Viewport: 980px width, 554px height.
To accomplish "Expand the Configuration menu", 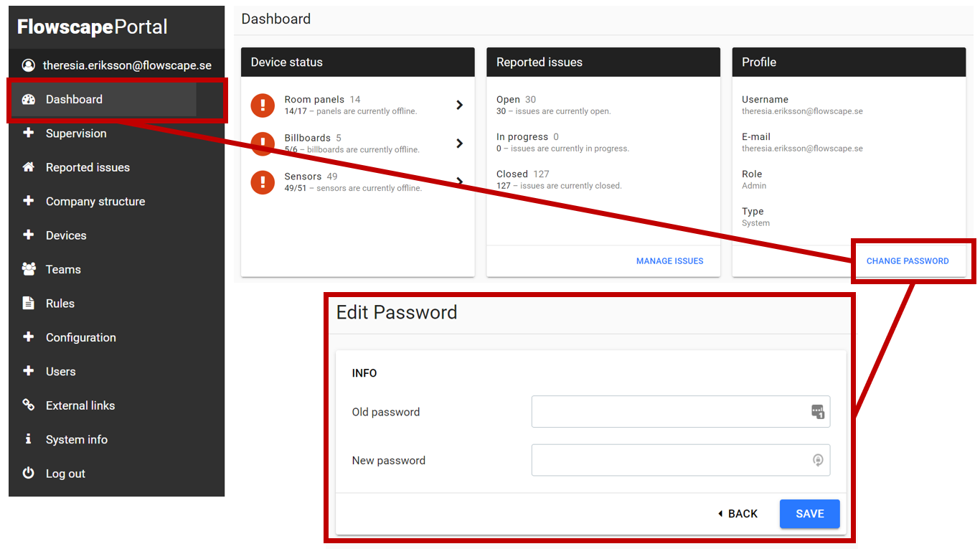I will pos(116,337).
